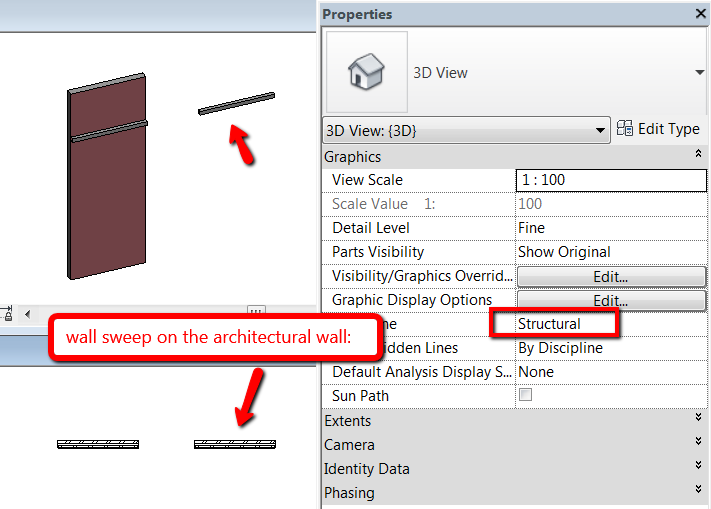
Task: Select the right wall in plan view
Action: pyautogui.click(x=235, y=444)
